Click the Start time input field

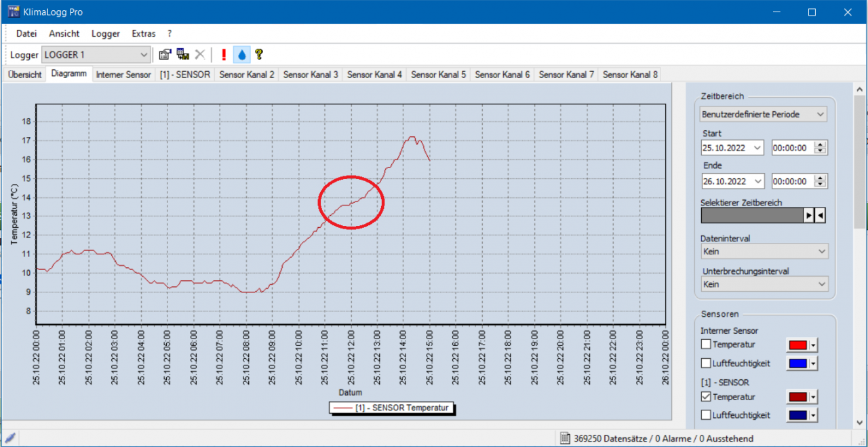(792, 148)
